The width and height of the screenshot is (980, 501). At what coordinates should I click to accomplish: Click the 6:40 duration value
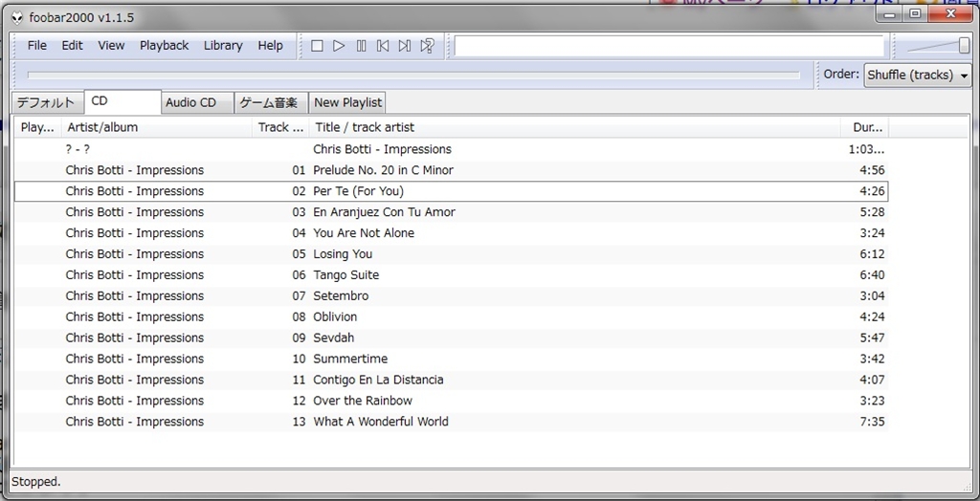click(872, 274)
